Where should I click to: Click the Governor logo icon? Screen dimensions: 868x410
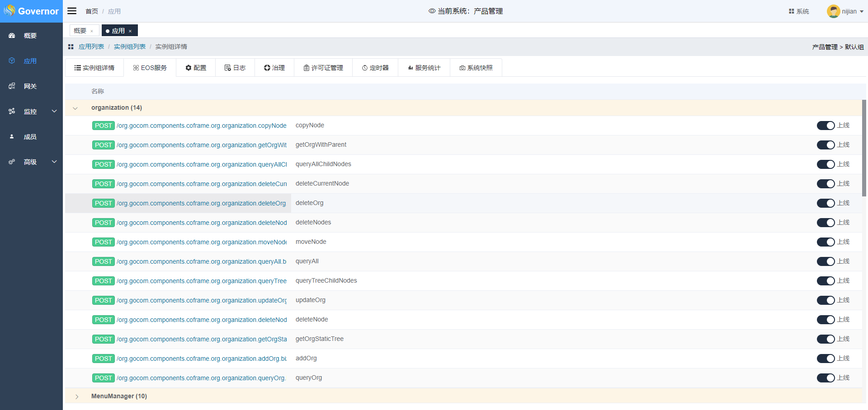9,11
